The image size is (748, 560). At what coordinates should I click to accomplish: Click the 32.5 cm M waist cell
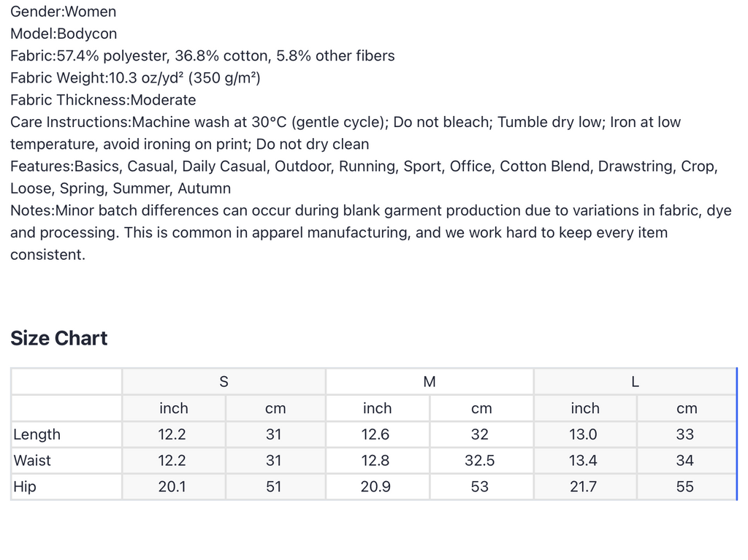481,461
